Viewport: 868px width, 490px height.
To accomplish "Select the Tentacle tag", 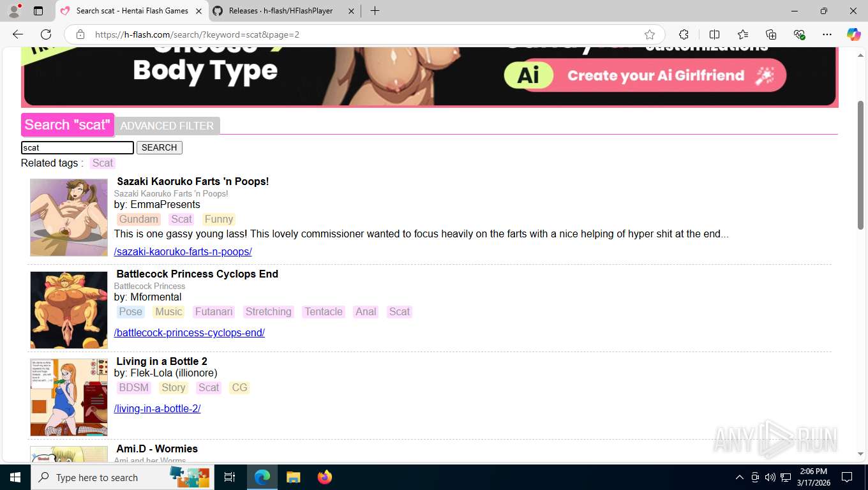I will tap(324, 311).
